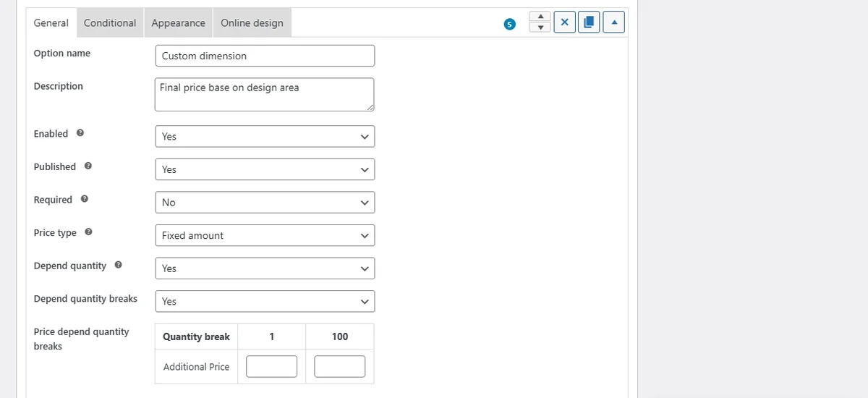Click the Additional Price field for quantity 100
Screen dimensions: 868x398
(340, 367)
